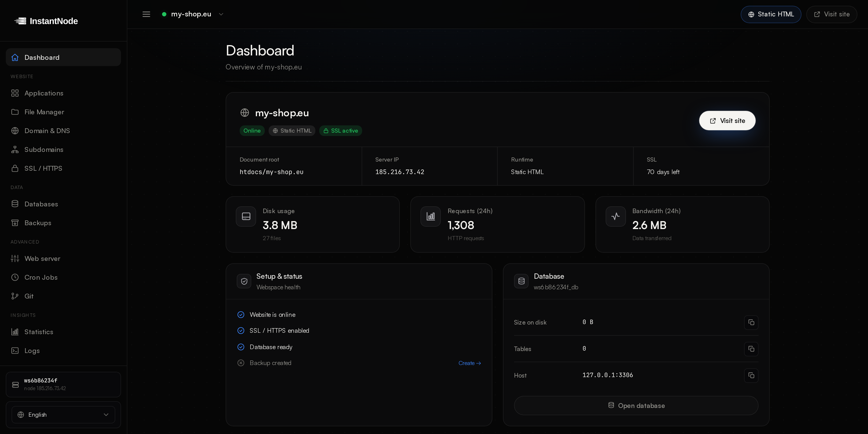Click the Online status badge
This screenshot has width=868, height=434.
pyautogui.click(x=252, y=131)
